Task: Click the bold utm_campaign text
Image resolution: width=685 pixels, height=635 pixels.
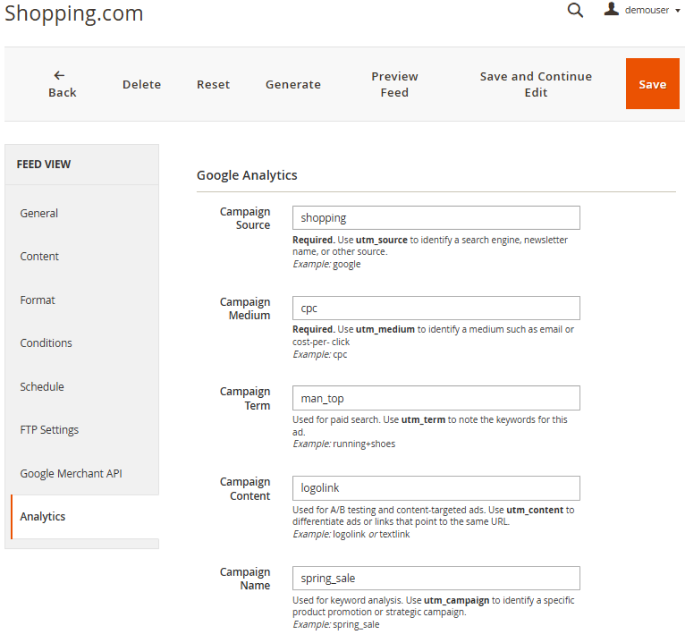Action: (456, 600)
